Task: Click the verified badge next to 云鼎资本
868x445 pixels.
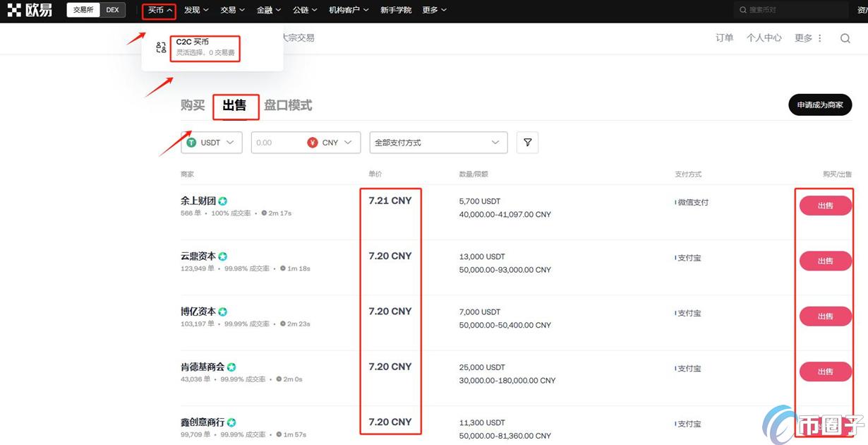Action: click(x=223, y=256)
